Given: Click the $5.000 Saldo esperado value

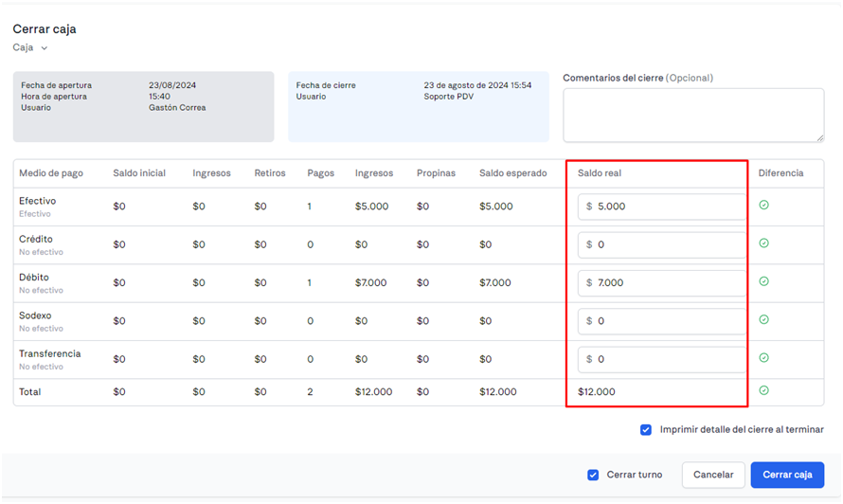Looking at the screenshot, I should click(496, 207).
